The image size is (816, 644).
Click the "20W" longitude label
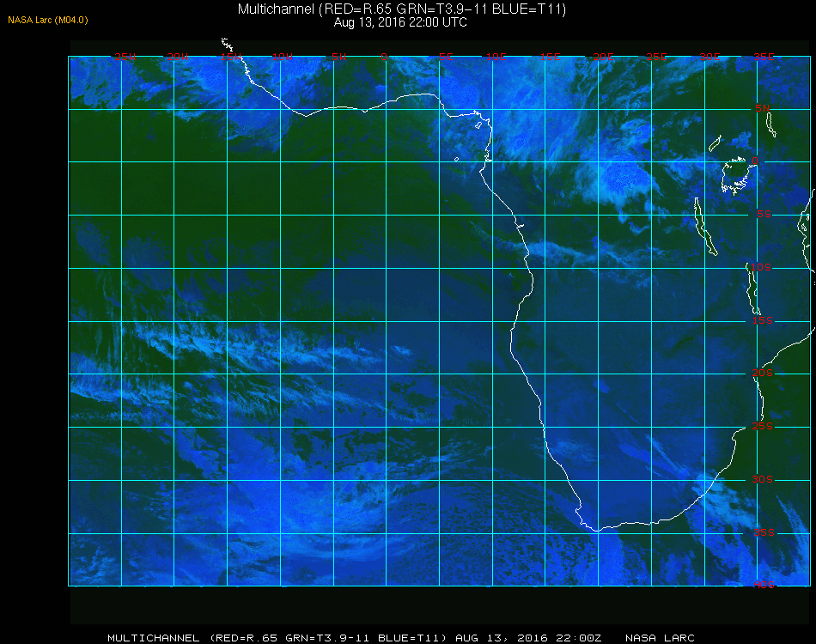[x=178, y=57]
